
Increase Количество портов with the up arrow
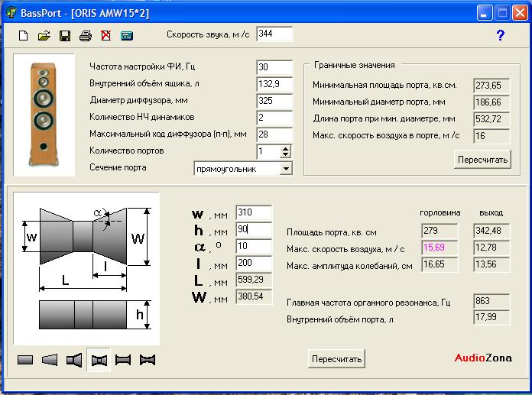[286, 147]
